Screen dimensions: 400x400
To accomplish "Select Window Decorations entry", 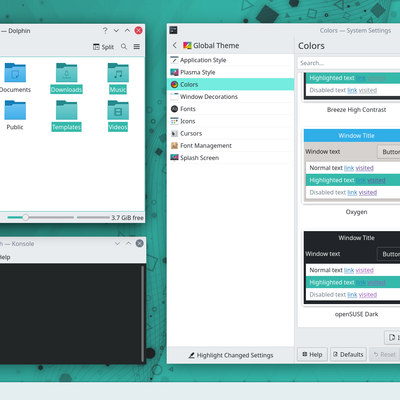I will pyautogui.click(x=230, y=97).
